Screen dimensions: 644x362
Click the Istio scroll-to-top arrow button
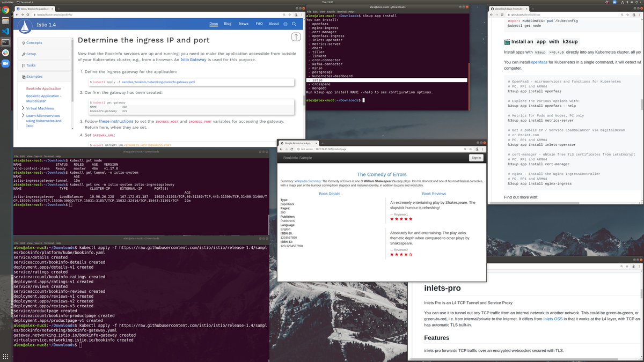(296, 37)
